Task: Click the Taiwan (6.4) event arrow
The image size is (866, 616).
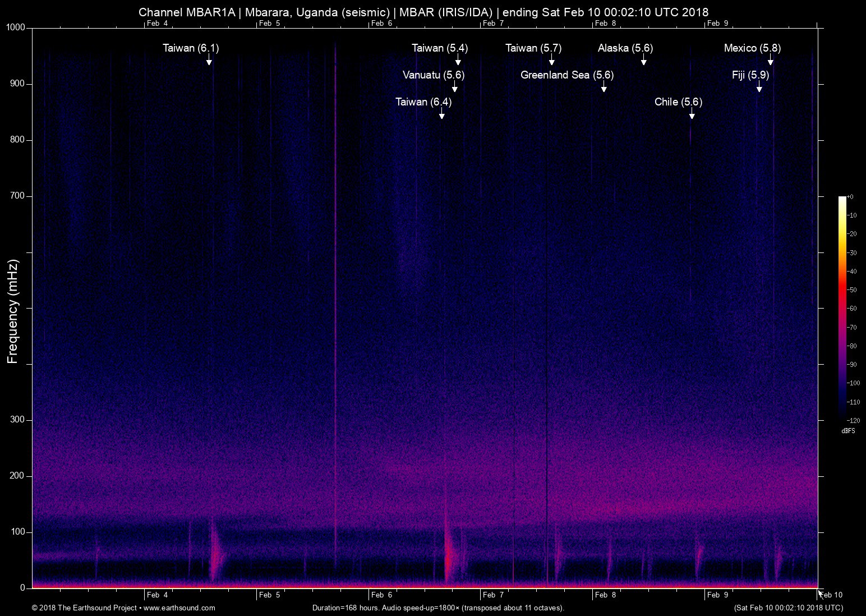Action: coord(441,116)
